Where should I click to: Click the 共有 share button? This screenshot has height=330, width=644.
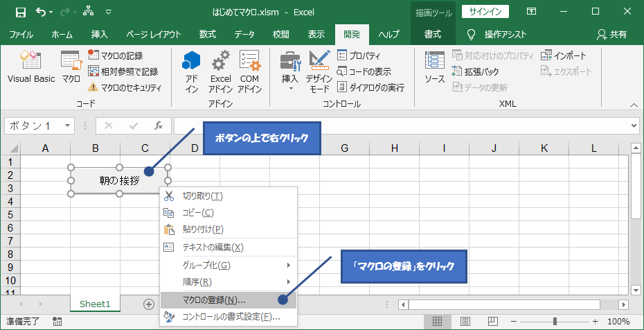pyautogui.click(x=612, y=35)
